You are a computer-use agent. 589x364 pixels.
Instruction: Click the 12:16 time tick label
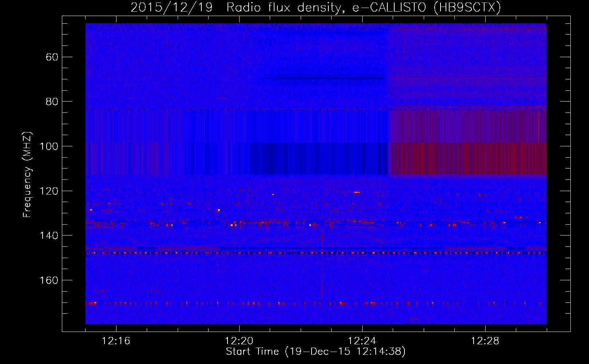116,341
